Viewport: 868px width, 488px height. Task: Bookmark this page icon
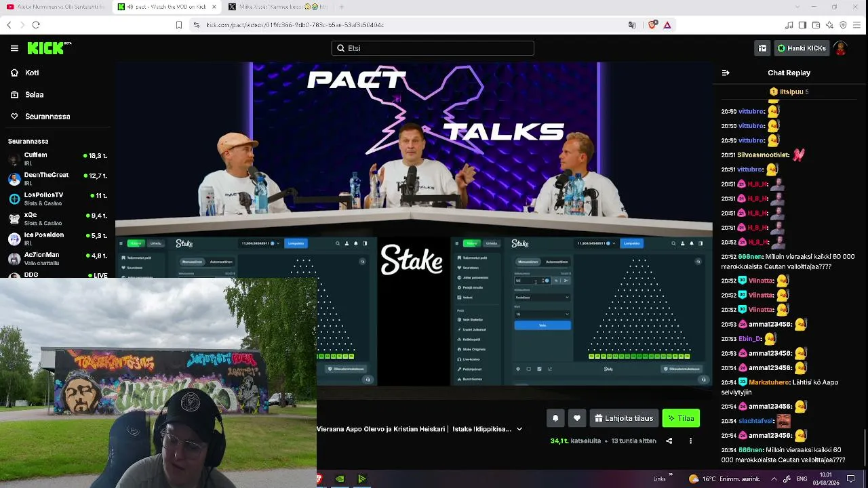pyautogui.click(x=179, y=25)
